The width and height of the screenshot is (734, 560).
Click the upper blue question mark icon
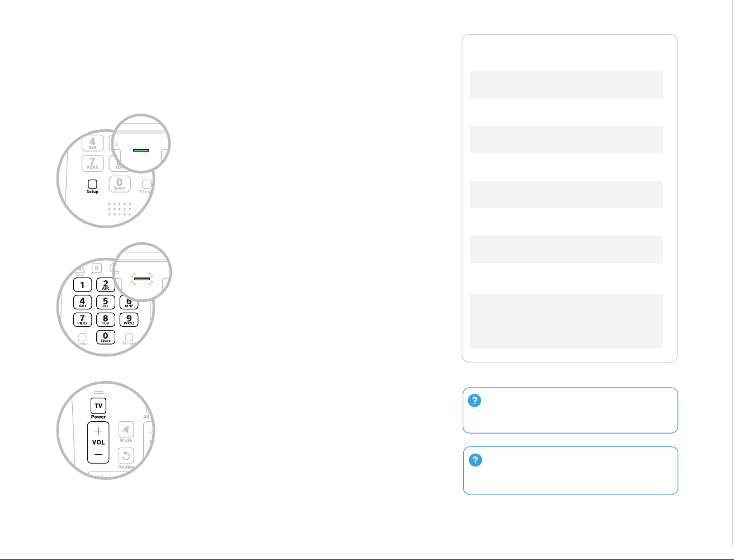474,401
